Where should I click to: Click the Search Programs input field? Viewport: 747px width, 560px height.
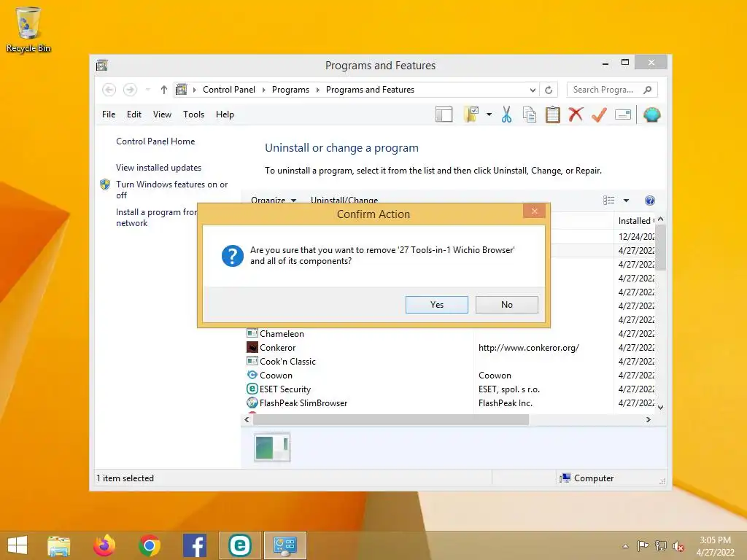coord(603,90)
